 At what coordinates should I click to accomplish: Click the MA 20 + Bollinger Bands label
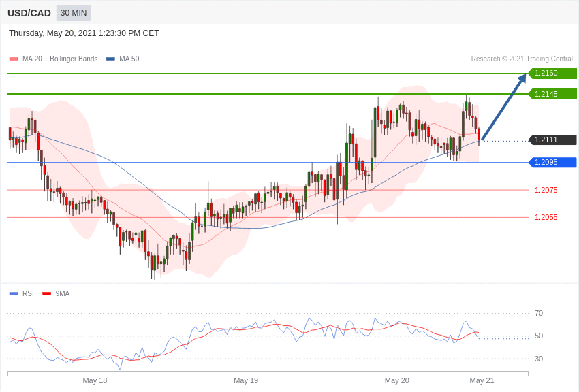tap(60, 59)
